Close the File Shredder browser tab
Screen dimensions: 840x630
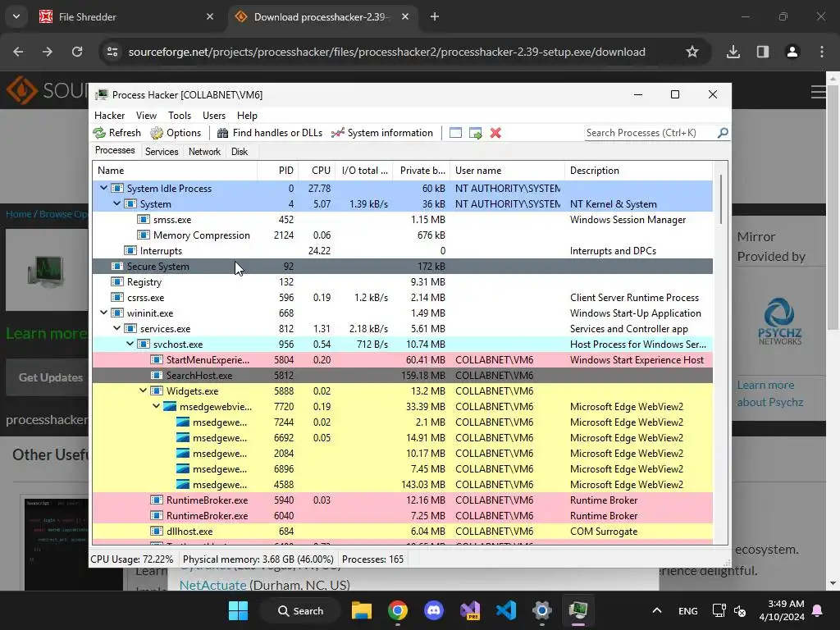[x=209, y=16]
